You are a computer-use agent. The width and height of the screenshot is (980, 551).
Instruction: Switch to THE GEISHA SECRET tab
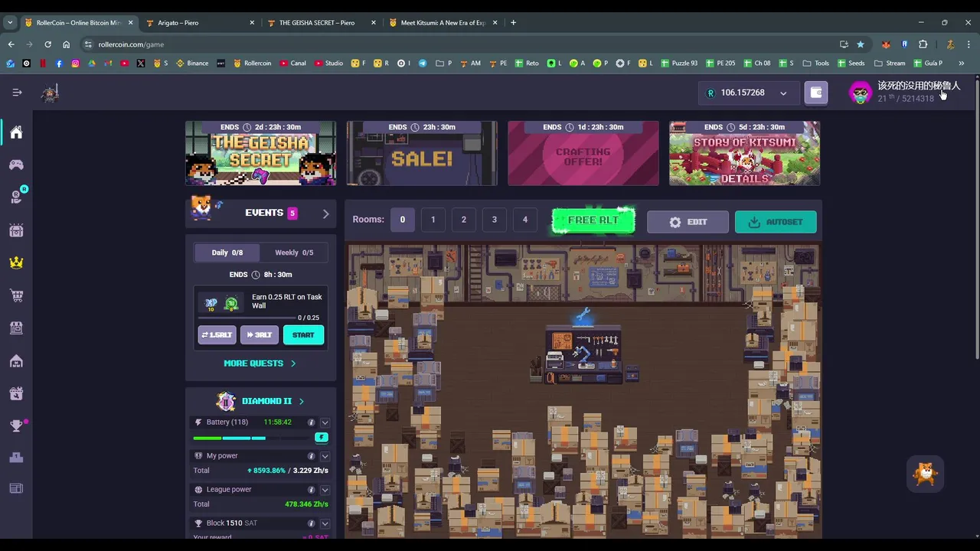click(321, 23)
